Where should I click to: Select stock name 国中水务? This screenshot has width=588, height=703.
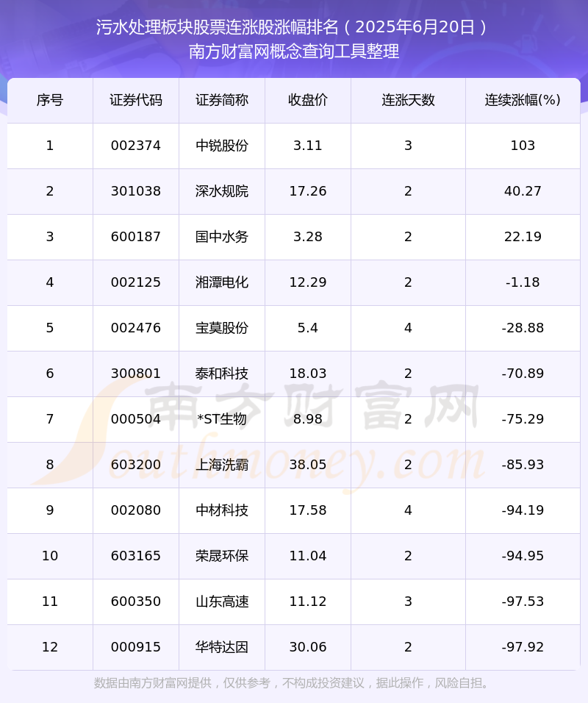click(x=222, y=237)
